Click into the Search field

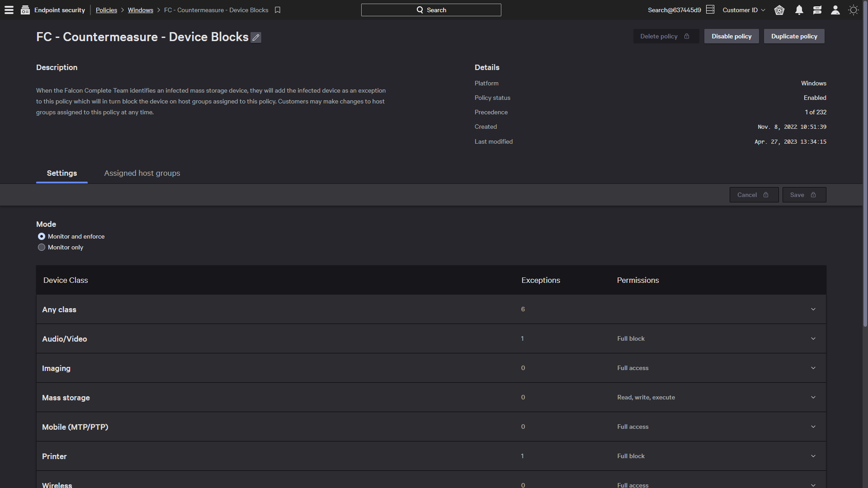pos(431,10)
